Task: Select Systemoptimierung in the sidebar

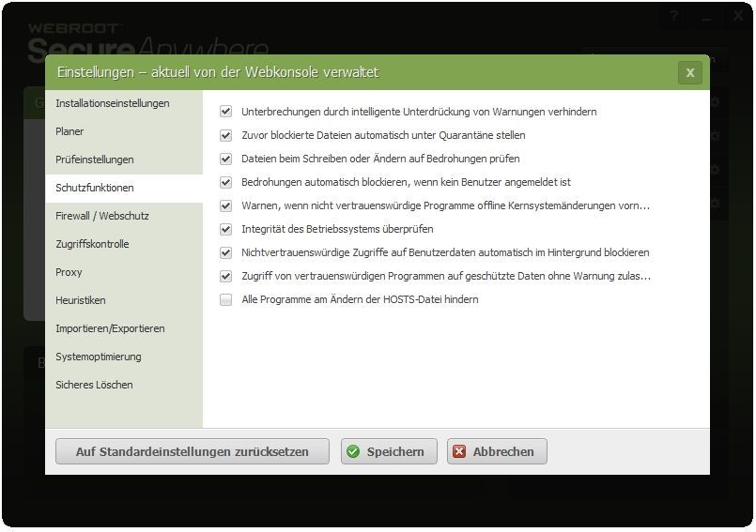Action: (99, 357)
